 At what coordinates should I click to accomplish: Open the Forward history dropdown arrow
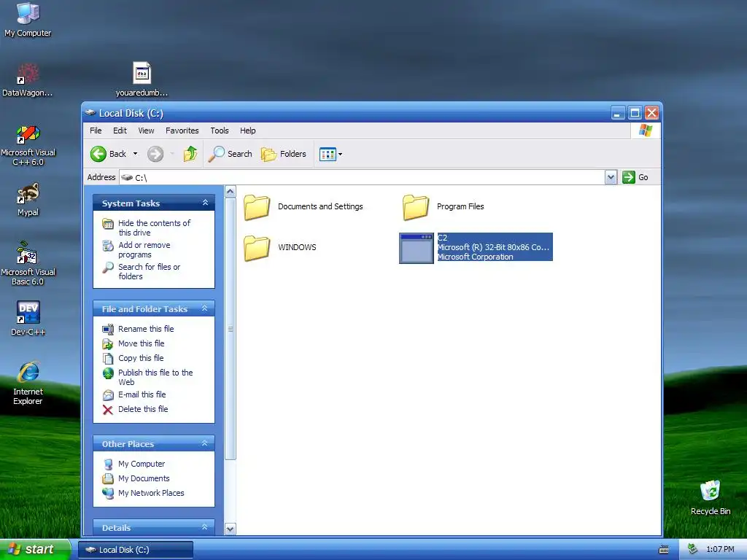(x=172, y=154)
